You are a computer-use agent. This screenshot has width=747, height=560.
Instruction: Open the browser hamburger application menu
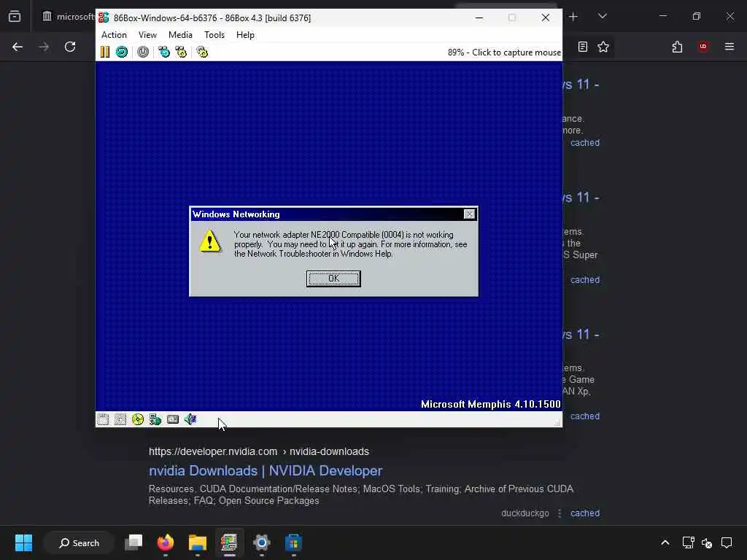click(x=729, y=47)
